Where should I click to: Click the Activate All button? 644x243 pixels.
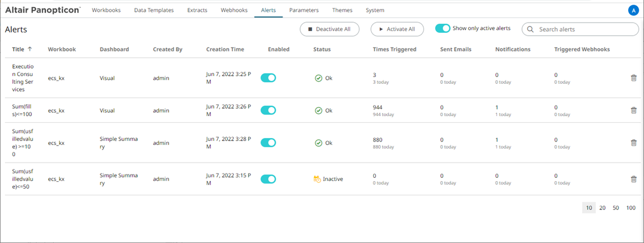397,29
